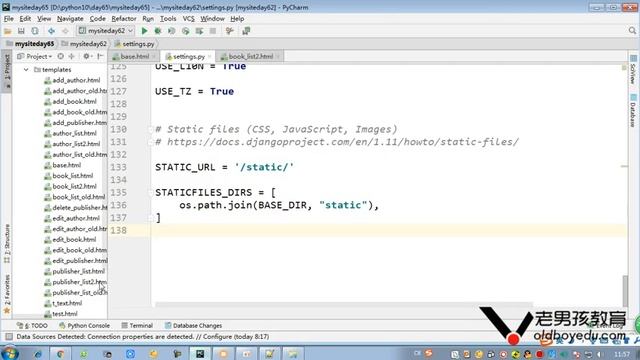Image resolution: width=640 pixels, height=360 pixels.
Task: Click the project structure toolbar icon
Action: coord(246,31)
